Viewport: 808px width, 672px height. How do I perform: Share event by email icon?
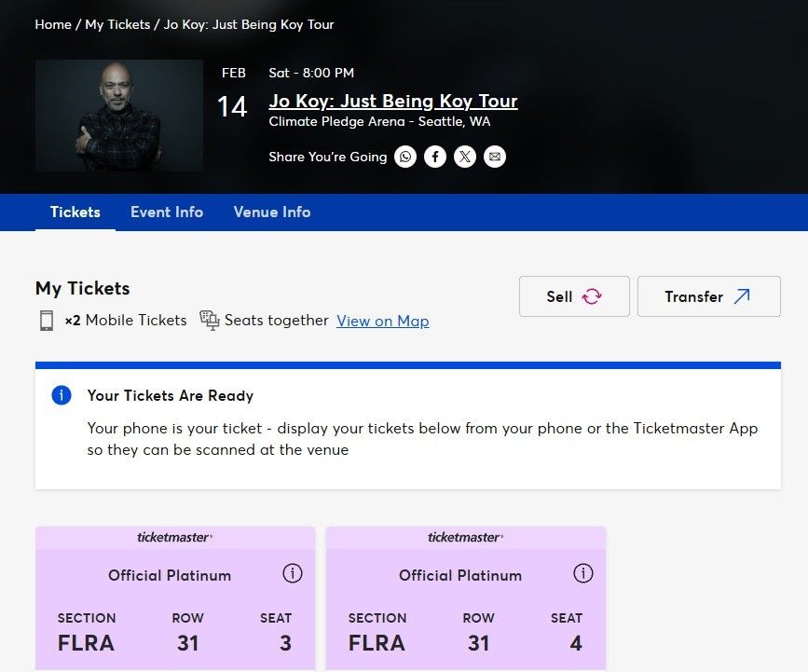(x=495, y=157)
